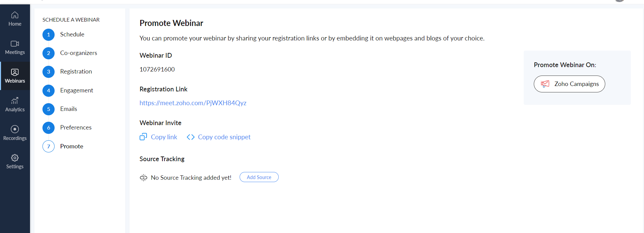Viewport: 644px width, 233px height.
Task: Open the meet.zoho.com registration link
Action: [x=193, y=103]
